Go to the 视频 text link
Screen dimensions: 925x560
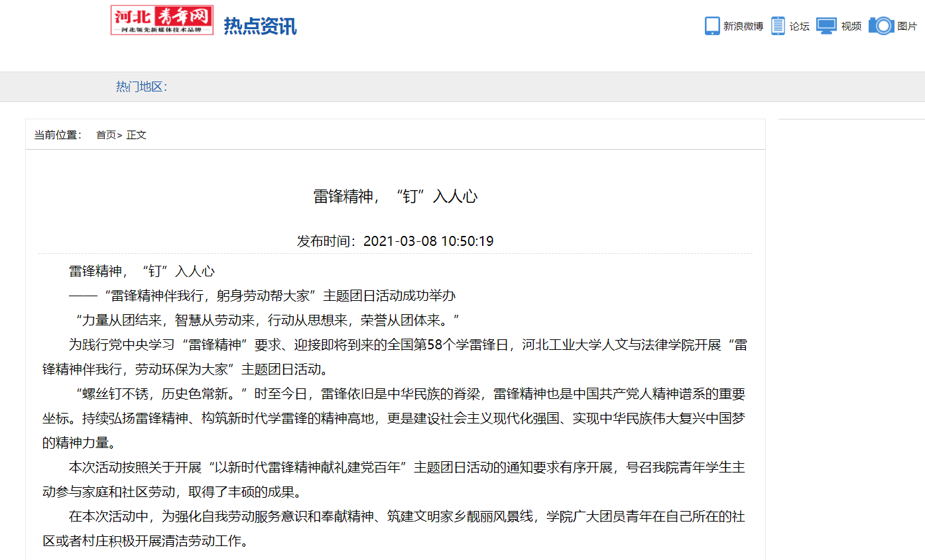pos(851,27)
